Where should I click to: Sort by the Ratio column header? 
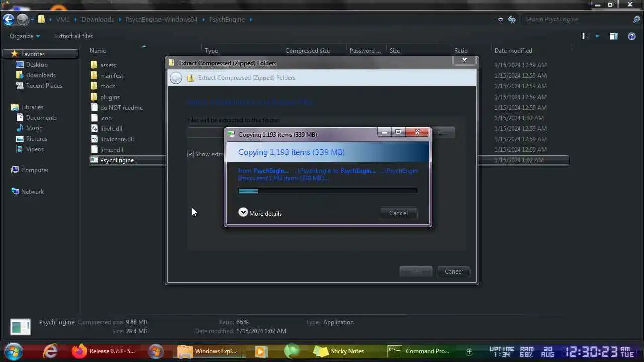461,50
